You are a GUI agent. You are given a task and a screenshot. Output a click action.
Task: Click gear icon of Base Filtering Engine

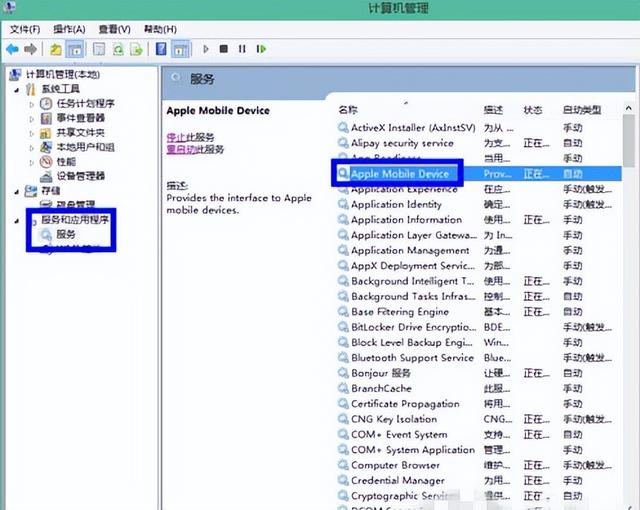pos(343,312)
